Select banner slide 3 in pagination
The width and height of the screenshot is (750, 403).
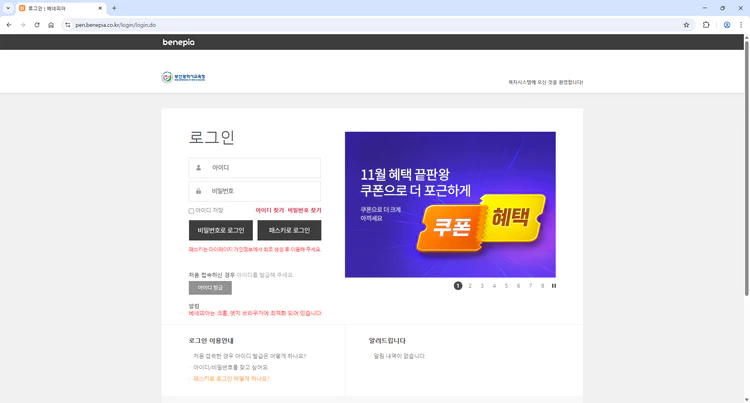(x=482, y=286)
